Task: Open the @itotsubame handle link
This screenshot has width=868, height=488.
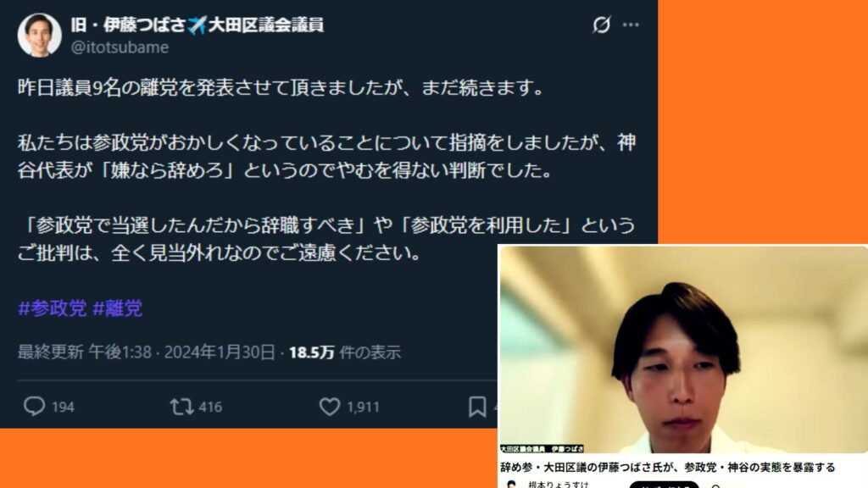Action: pos(120,47)
